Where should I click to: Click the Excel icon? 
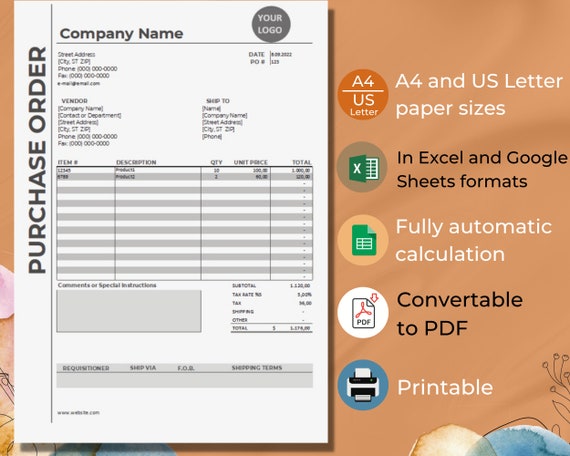(x=363, y=168)
